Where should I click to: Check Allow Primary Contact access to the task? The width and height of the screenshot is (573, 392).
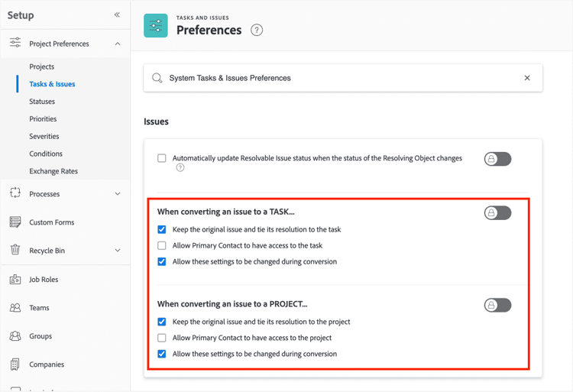coord(162,245)
